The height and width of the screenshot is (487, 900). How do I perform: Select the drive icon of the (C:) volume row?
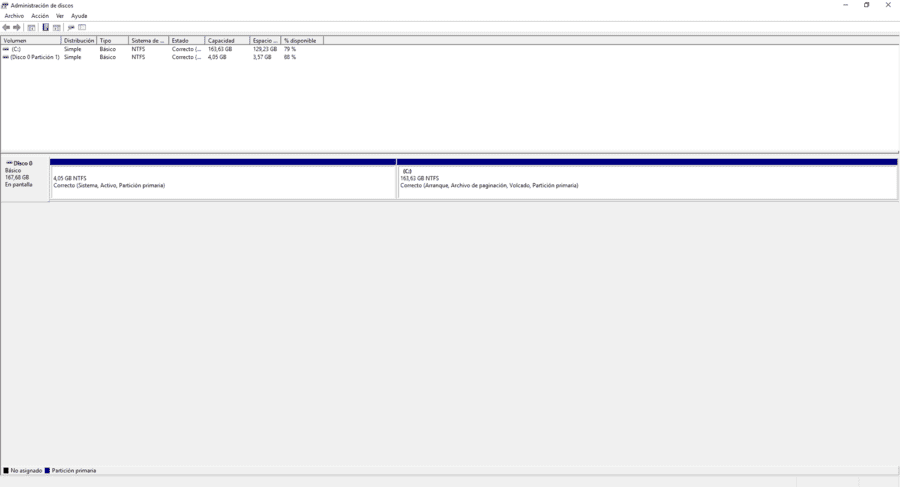6,49
